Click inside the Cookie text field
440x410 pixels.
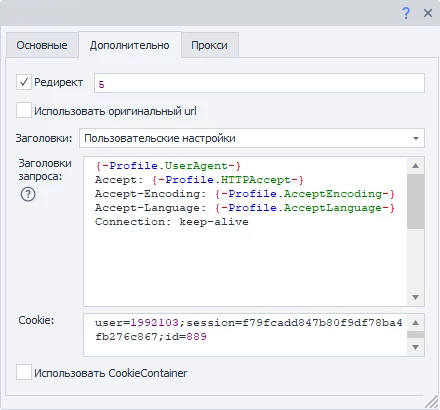[245, 335]
